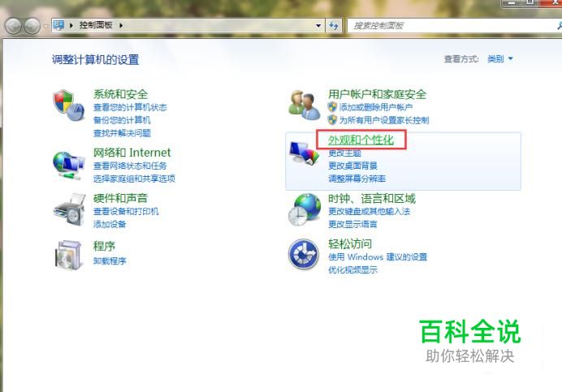Viewport: 562px width, 392px height.
Task: Click 卸载程序 link under Programs
Action: click(110, 261)
